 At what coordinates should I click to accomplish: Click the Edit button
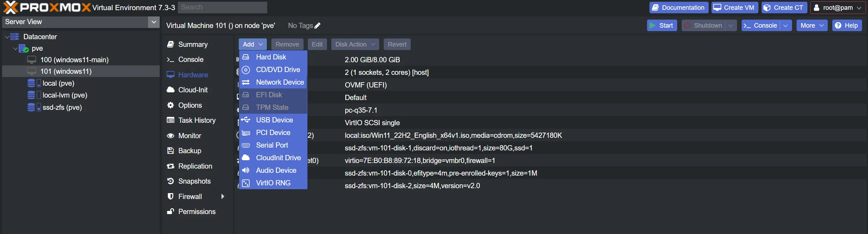pyautogui.click(x=317, y=44)
